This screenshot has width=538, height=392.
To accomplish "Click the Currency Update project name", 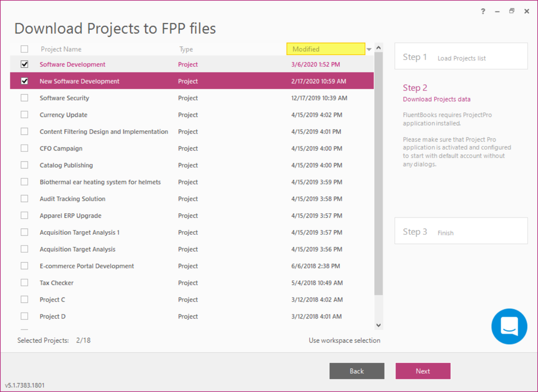I will coord(64,115).
